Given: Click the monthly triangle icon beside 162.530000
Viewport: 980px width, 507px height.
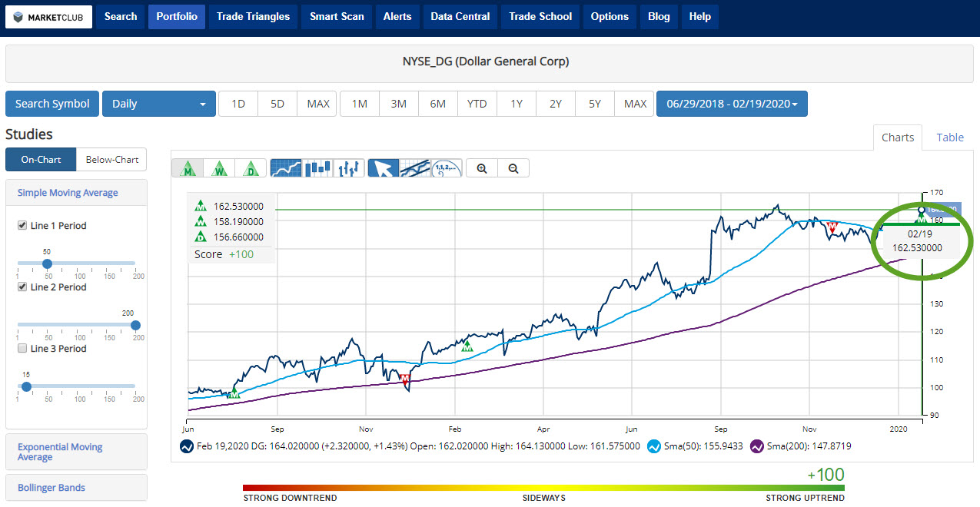Looking at the screenshot, I should [x=201, y=206].
